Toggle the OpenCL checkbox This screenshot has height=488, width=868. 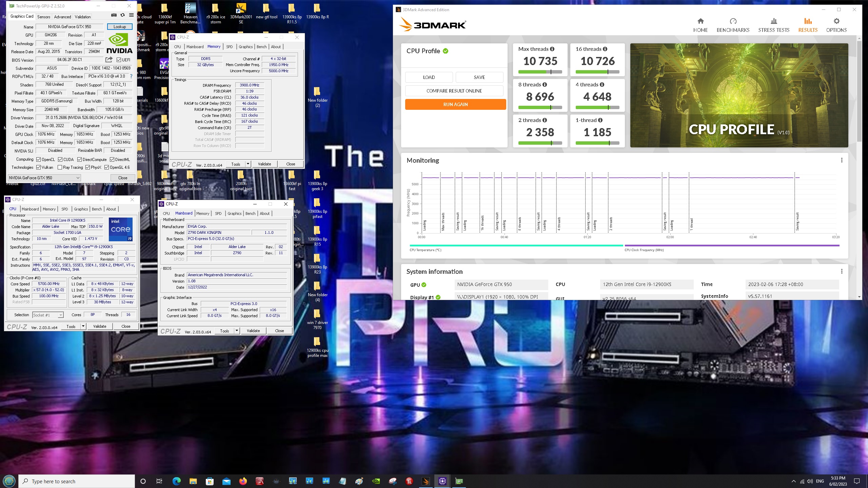[39, 160]
